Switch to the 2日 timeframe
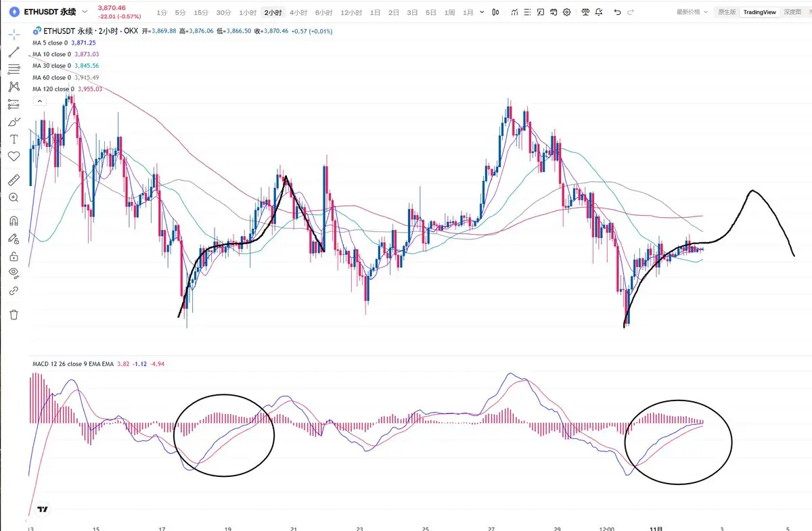Image resolution: width=812 pixels, height=531 pixels. (394, 12)
